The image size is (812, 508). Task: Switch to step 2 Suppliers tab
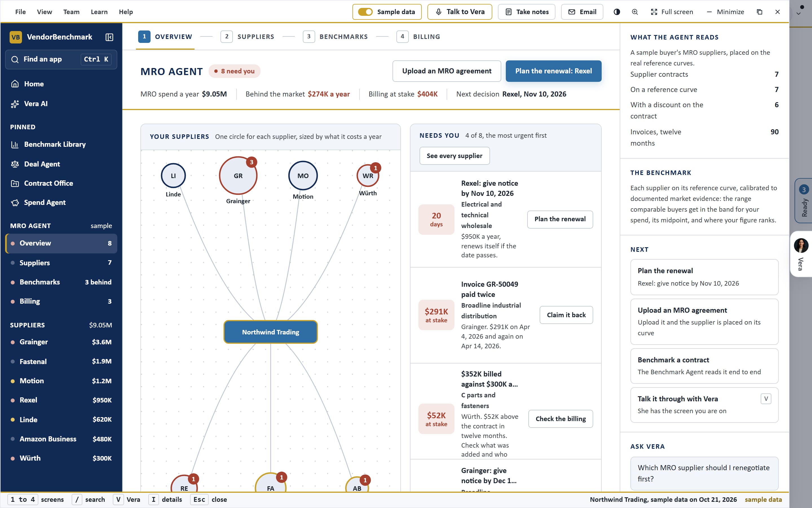(247, 37)
